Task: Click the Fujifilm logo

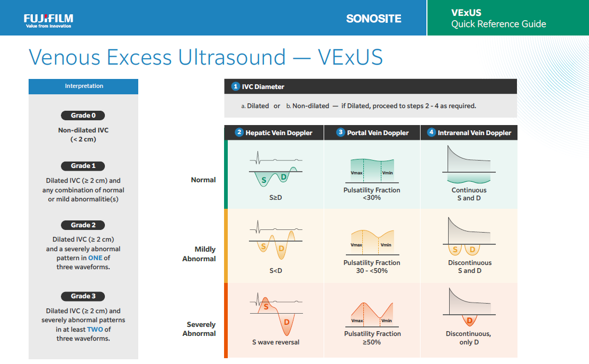Action: pos(48,20)
